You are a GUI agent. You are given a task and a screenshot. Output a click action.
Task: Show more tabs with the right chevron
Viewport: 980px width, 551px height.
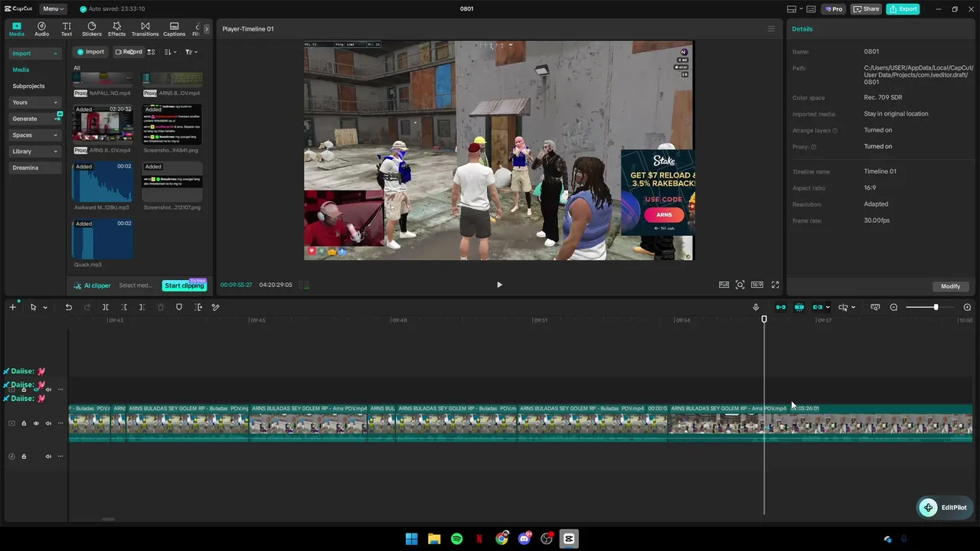(206, 29)
